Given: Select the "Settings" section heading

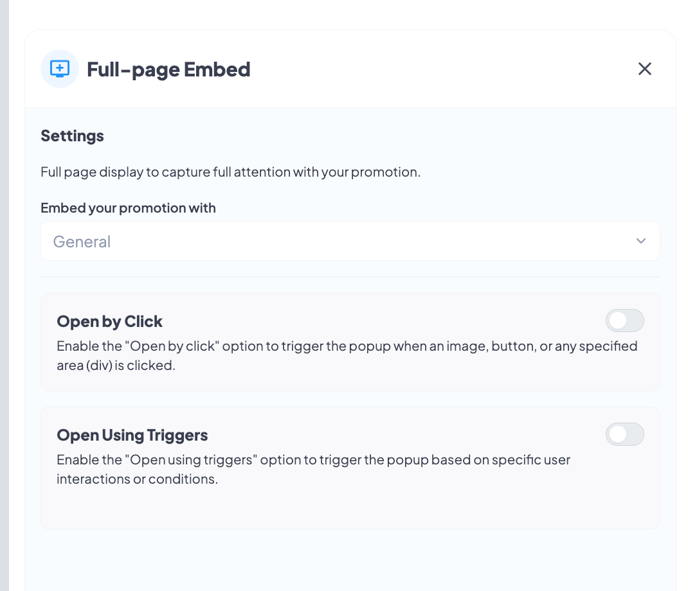Looking at the screenshot, I should tap(72, 136).
